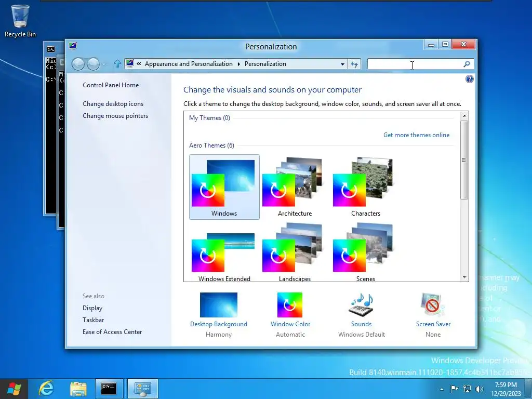This screenshot has width=532, height=399.
Task: Click the Back navigation button
Action: click(x=78, y=64)
